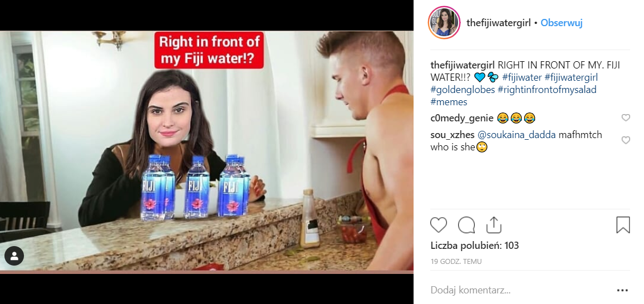Open thefijiwatergirl profile picture
644x304 pixels.
[x=444, y=23]
